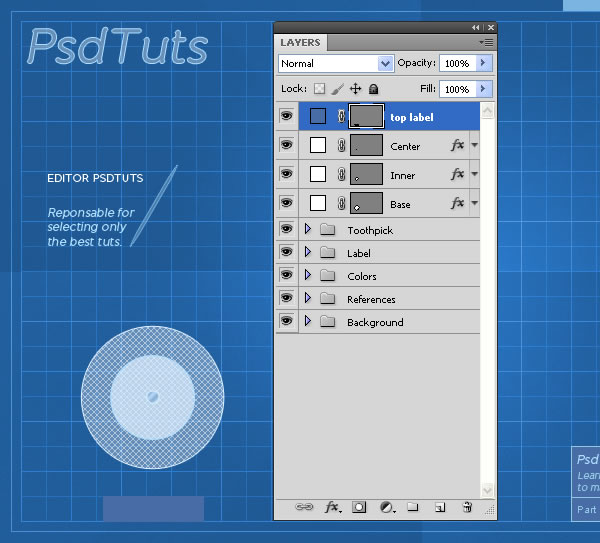Enable lock all padlock icon
600x543 pixels.
(373, 89)
